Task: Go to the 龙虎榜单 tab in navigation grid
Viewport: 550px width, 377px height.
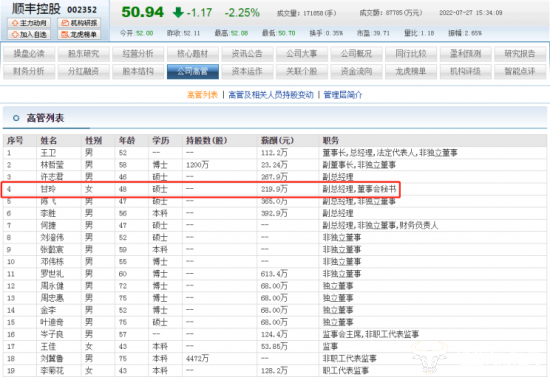Action: tap(411, 72)
